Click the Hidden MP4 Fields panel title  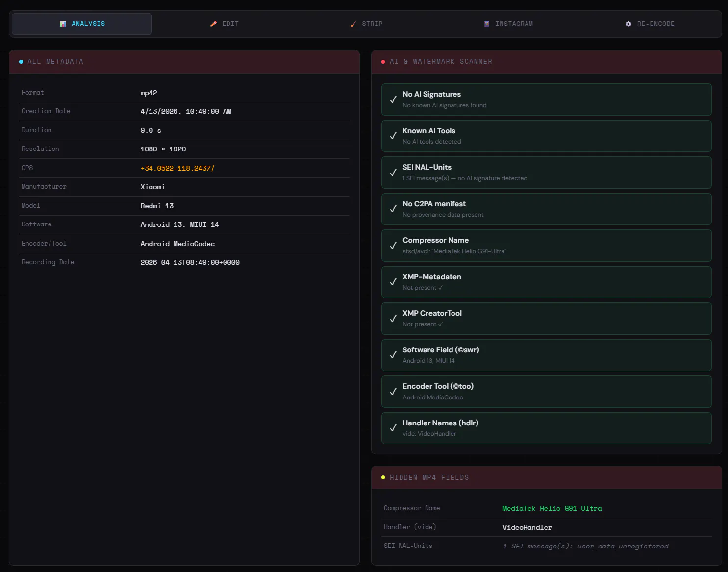(x=429, y=477)
